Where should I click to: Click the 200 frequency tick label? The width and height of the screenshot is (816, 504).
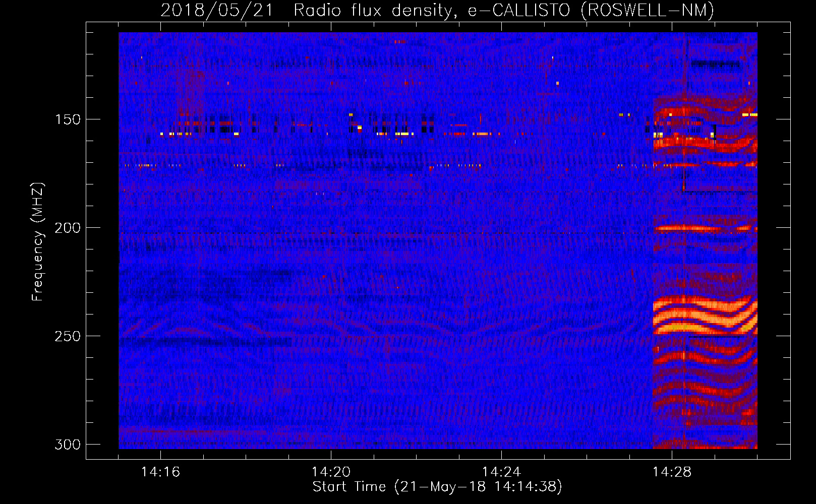68,228
